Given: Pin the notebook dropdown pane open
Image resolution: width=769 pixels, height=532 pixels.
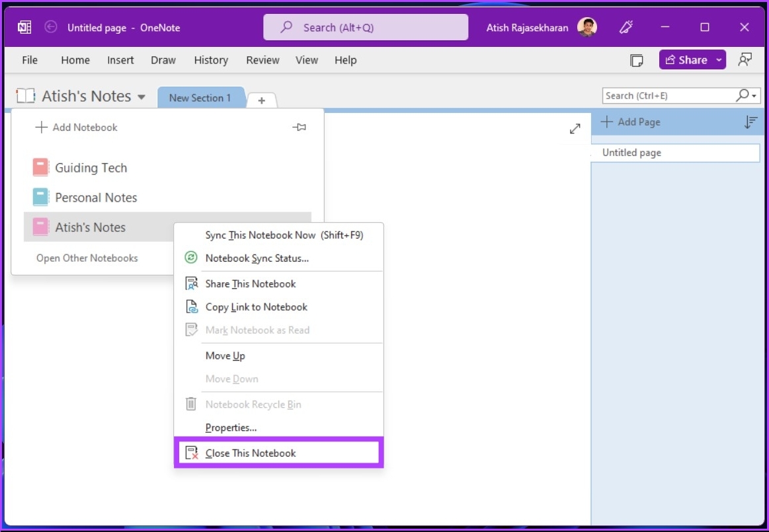Looking at the screenshot, I should click(299, 127).
